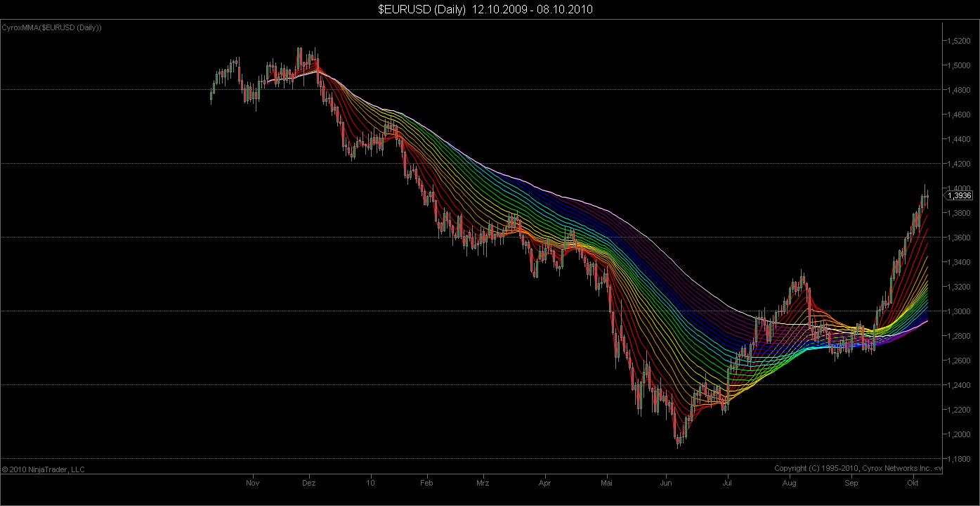
Task: Click the current price marker 1,3936
Action: pyautogui.click(x=960, y=196)
